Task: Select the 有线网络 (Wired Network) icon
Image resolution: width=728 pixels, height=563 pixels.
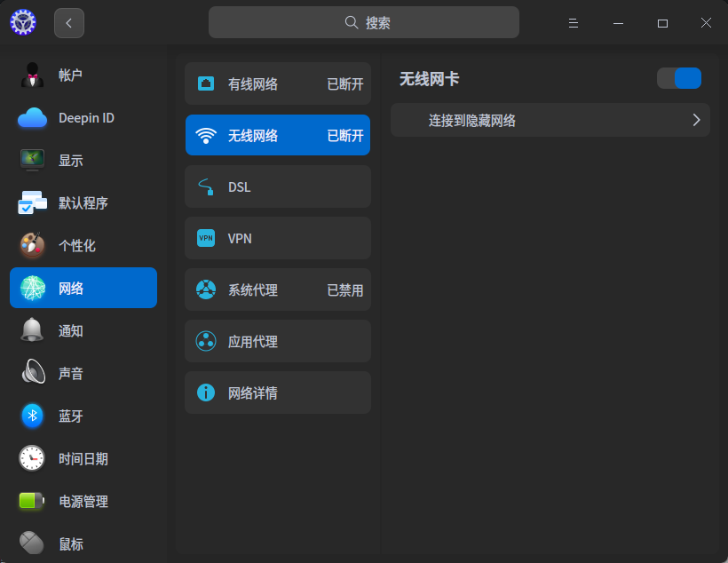Action: 205,83
